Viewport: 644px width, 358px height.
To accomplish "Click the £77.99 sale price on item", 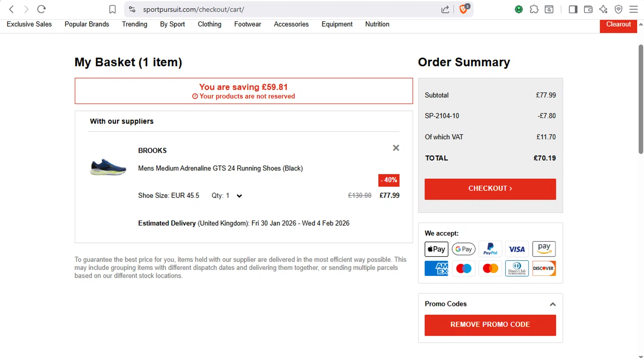I will point(389,196).
